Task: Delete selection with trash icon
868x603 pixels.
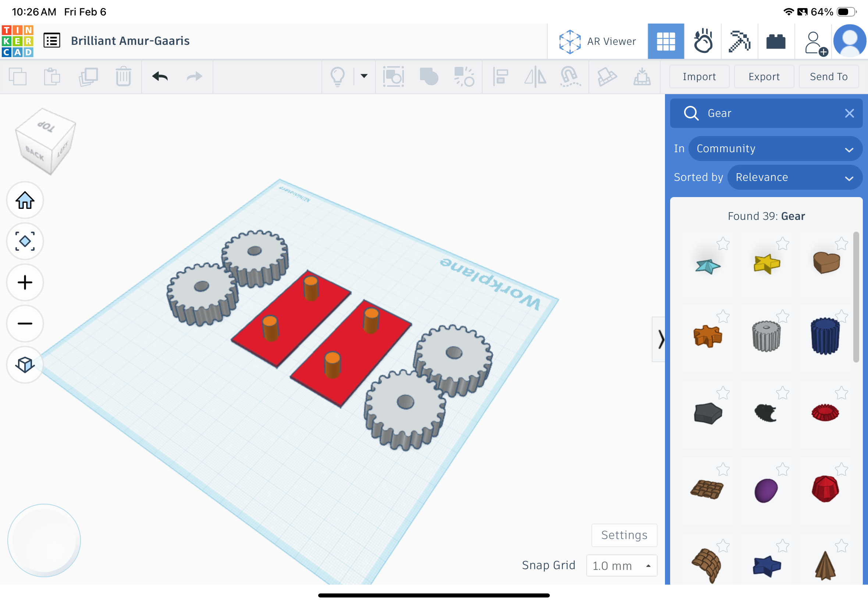Action: click(123, 77)
